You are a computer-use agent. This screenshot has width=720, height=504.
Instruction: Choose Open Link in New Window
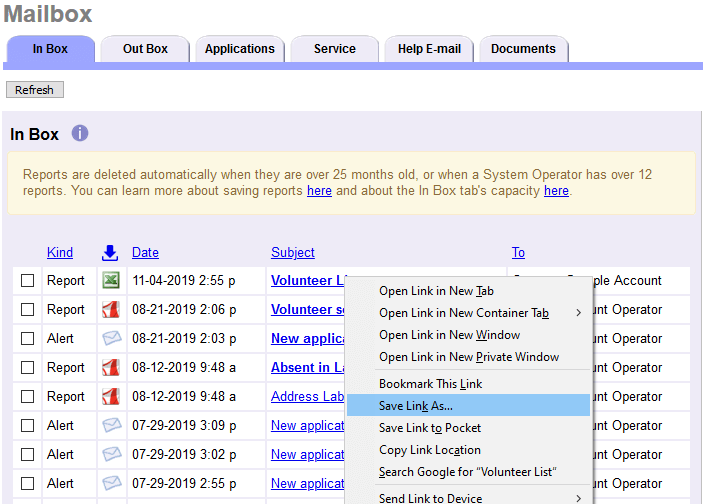pos(468,335)
